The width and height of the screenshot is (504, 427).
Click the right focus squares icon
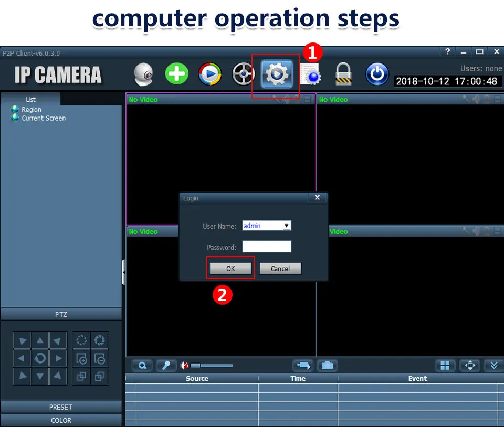point(100,376)
